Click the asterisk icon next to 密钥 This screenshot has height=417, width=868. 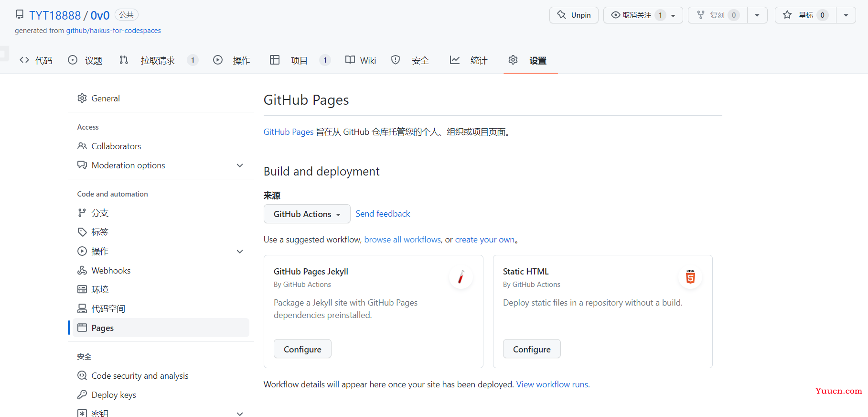coord(82,413)
